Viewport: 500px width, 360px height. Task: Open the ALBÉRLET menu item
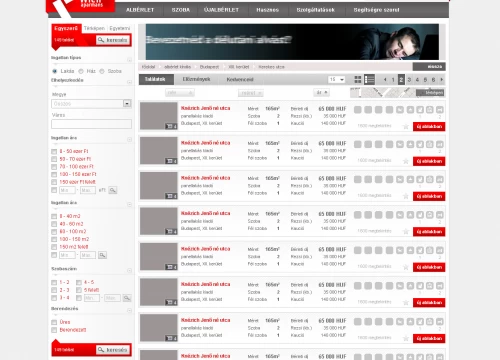point(140,10)
